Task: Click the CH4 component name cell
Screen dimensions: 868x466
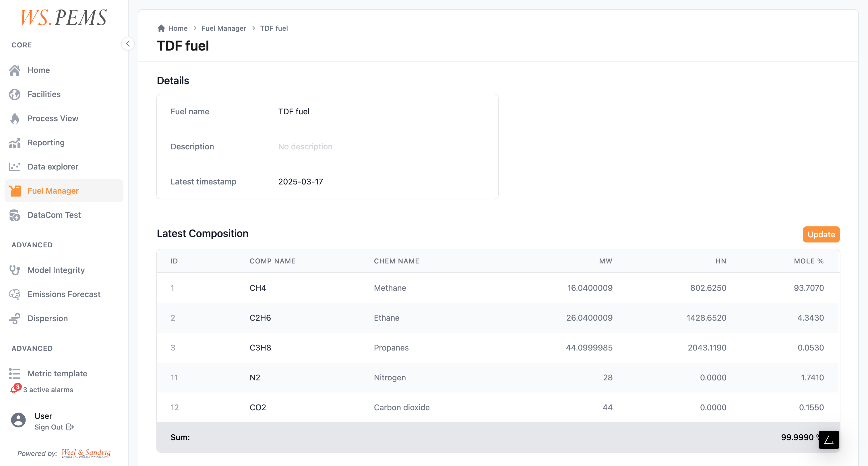Action: (258, 288)
